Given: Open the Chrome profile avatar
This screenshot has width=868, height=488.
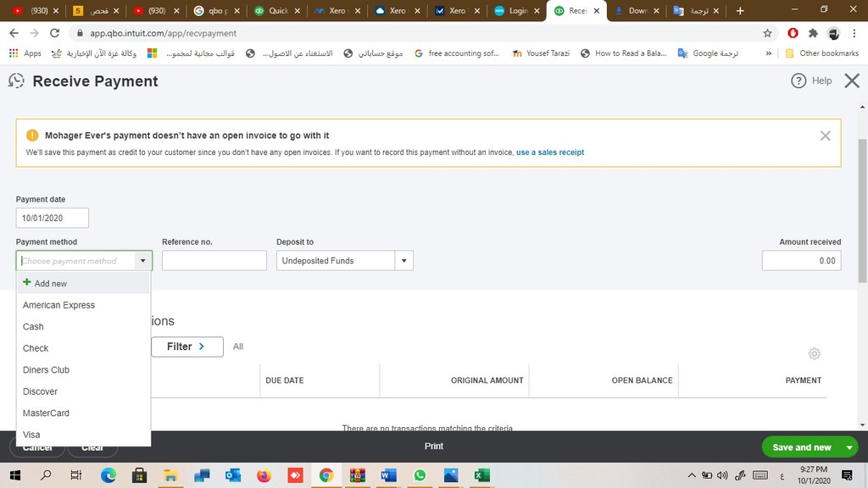Looking at the screenshot, I should pyautogui.click(x=833, y=33).
